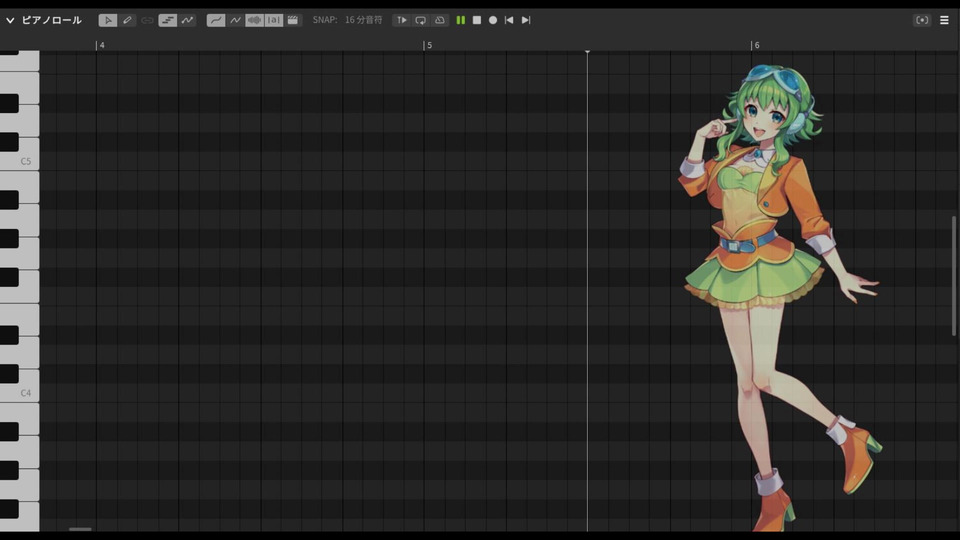Image resolution: width=960 pixels, height=540 pixels.
Task: Jump to the previous position
Action: pyautogui.click(x=509, y=20)
